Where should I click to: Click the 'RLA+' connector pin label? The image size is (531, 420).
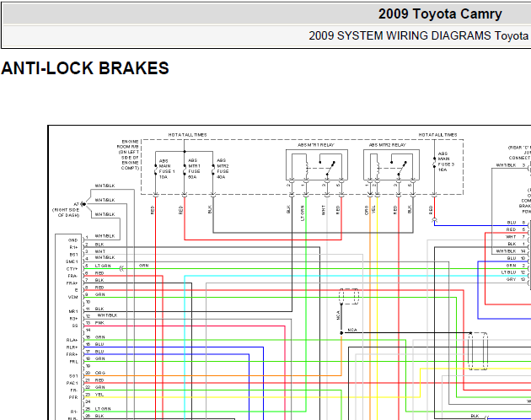72,340
